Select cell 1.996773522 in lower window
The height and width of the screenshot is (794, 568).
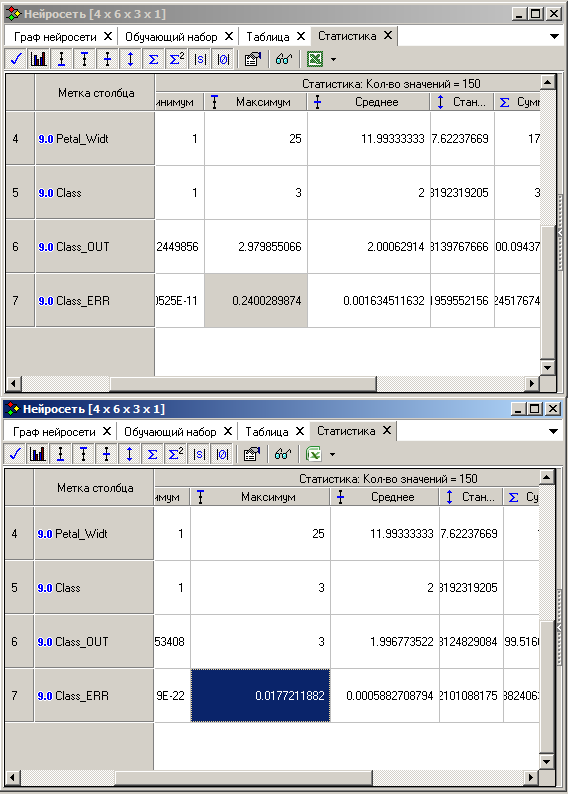385,642
